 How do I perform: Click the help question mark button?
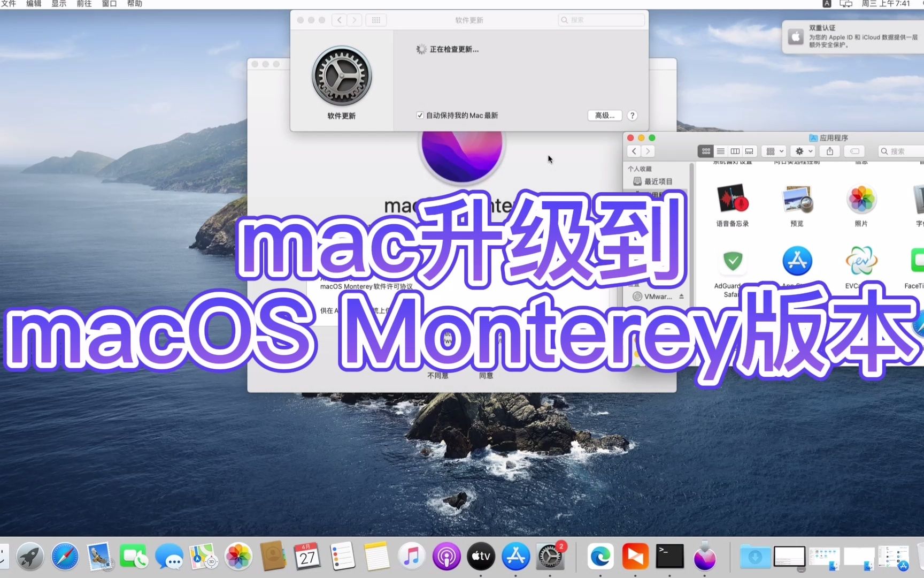coord(632,116)
